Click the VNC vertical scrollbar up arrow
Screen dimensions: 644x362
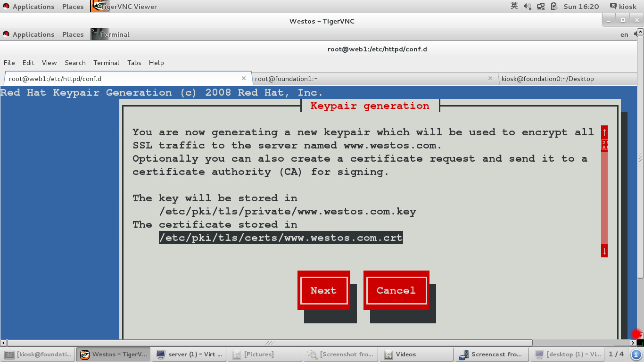point(641,33)
